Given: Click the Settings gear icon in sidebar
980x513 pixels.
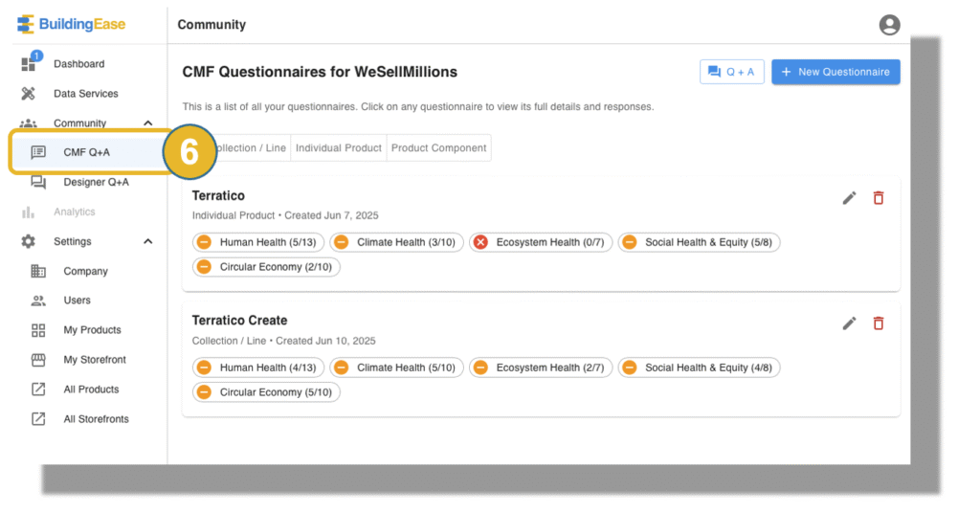Looking at the screenshot, I should pos(28,241).
